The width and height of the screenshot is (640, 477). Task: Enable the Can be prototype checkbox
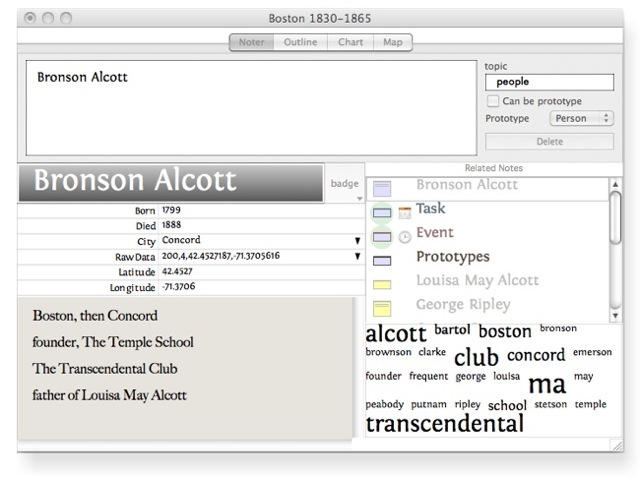pyautogui.click(x=492, y=101)
